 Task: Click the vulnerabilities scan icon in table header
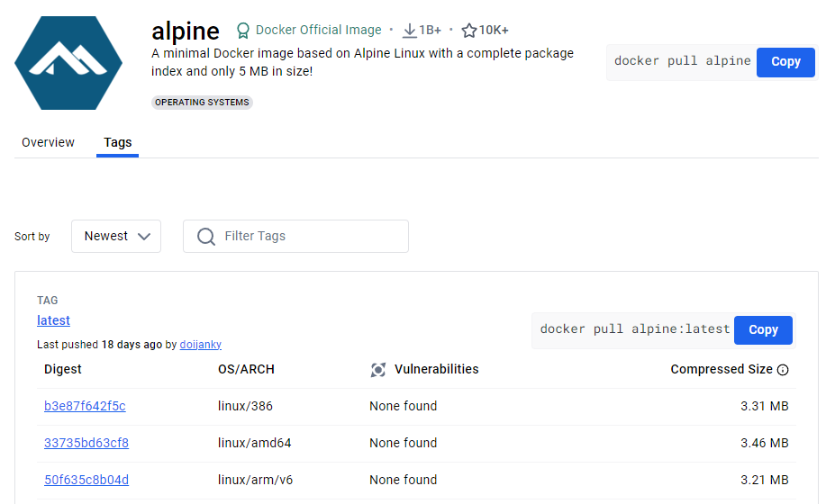pos(378,370)
